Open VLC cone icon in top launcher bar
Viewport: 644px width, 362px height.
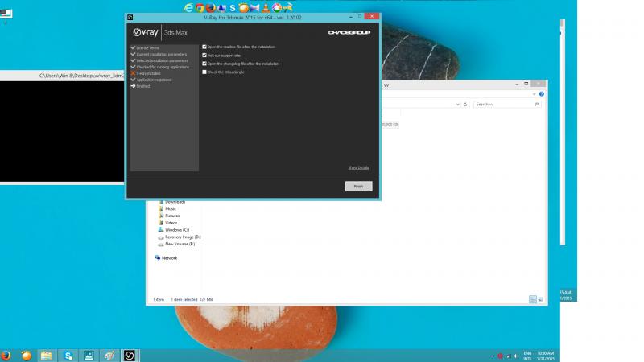[x=266, y=8]
